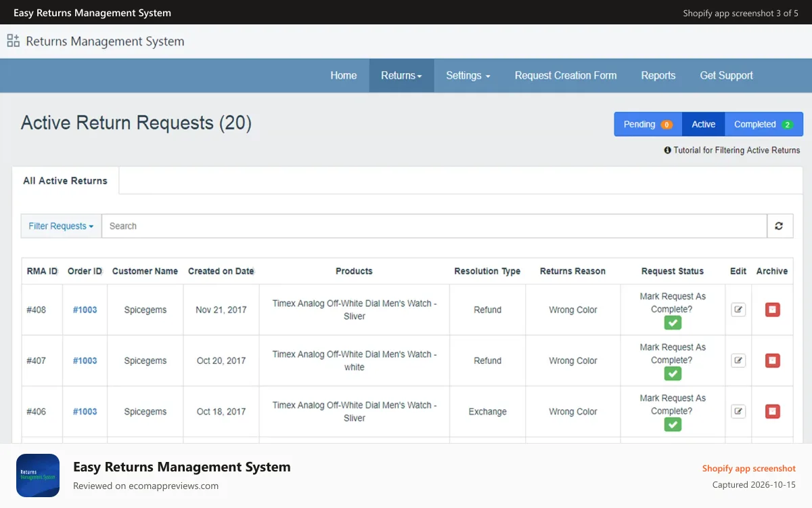Open order #1003 link in RMA #407 row
812x508 pixels.
(x=85, y=360)
